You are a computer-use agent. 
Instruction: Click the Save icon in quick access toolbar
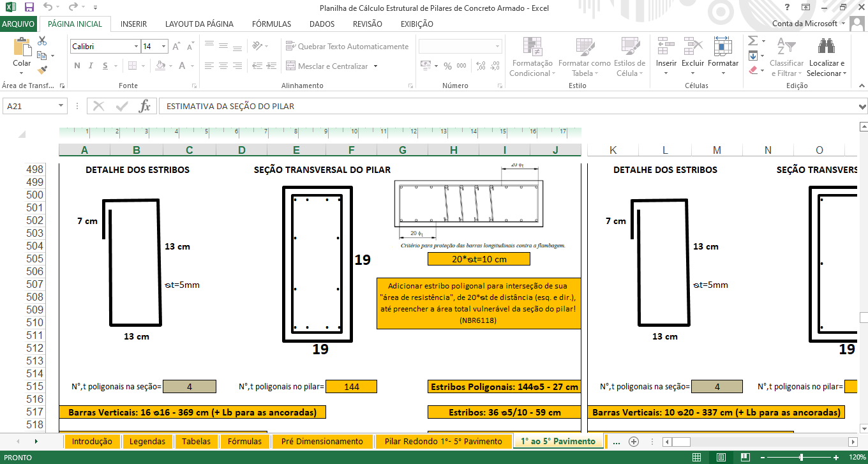[29, 8]
